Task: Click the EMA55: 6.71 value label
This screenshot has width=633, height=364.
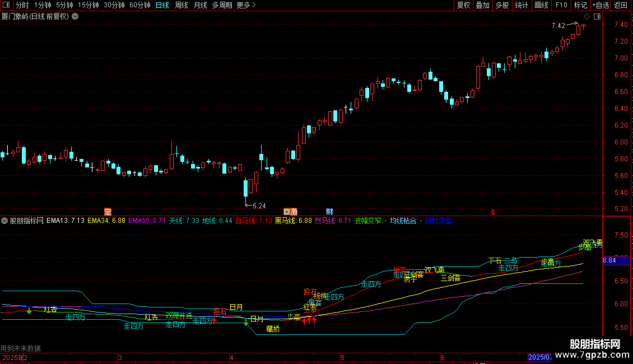Action: [147, 221]
